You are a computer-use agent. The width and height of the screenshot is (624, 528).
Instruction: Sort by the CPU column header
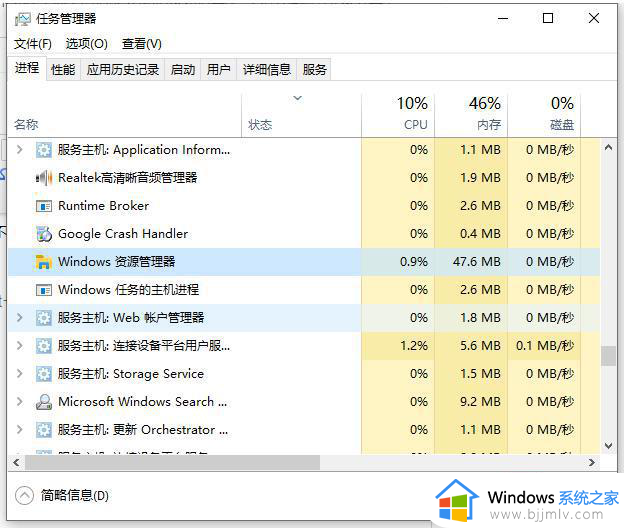398,115
